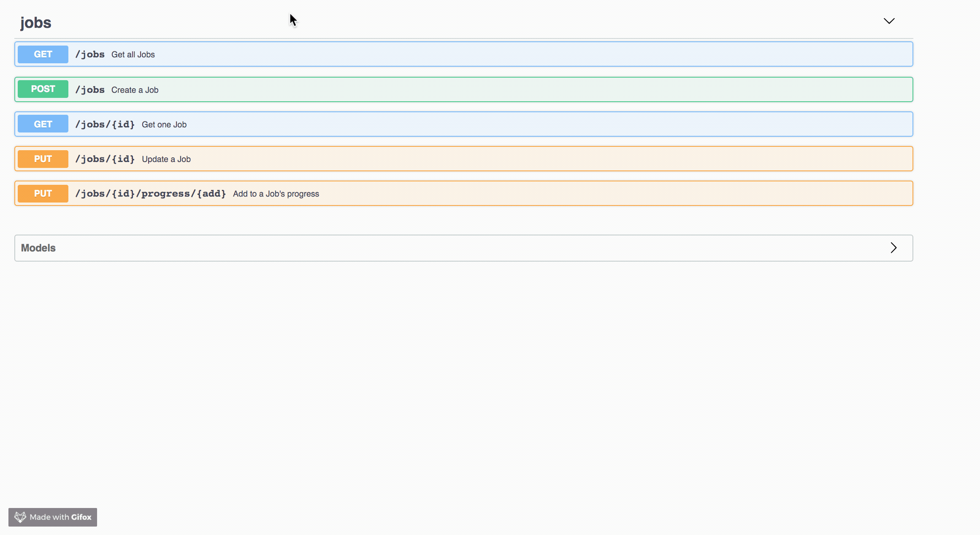Collapse the jobs section chevron

[x=889, y=21]
